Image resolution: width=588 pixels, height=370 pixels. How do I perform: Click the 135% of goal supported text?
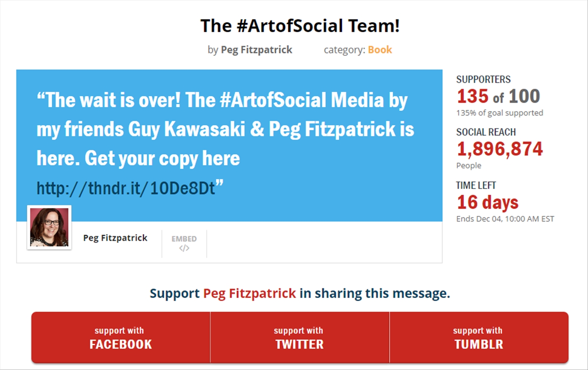coord(500,113)
